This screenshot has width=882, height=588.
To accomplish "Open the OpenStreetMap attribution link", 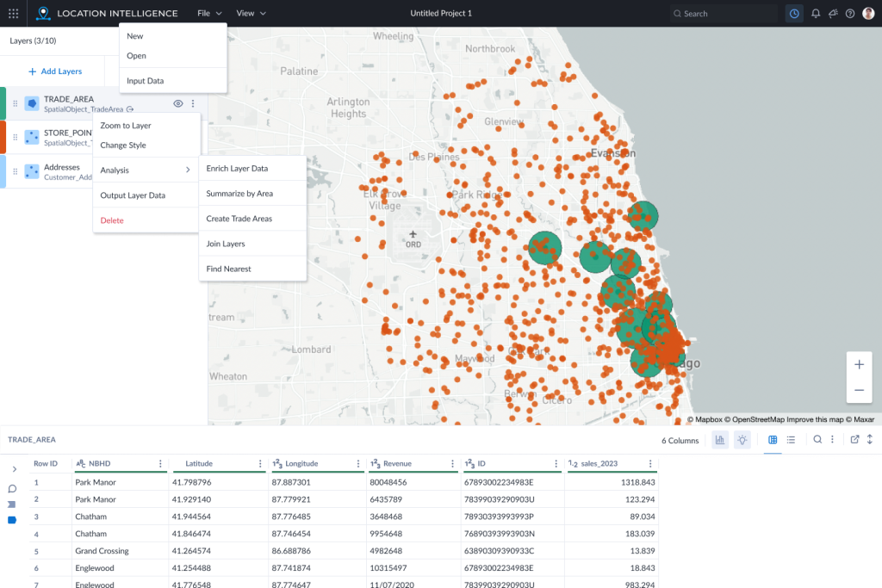I will (x=755, y=419).
